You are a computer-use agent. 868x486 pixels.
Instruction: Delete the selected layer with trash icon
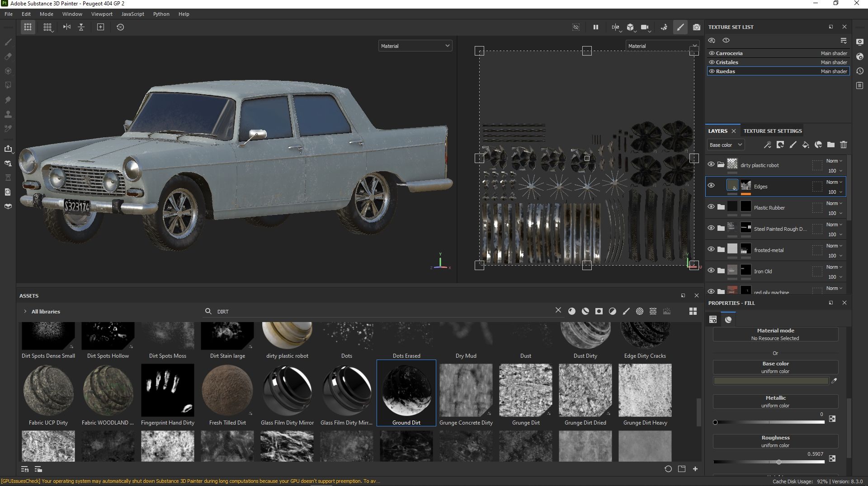pos(844,145)
